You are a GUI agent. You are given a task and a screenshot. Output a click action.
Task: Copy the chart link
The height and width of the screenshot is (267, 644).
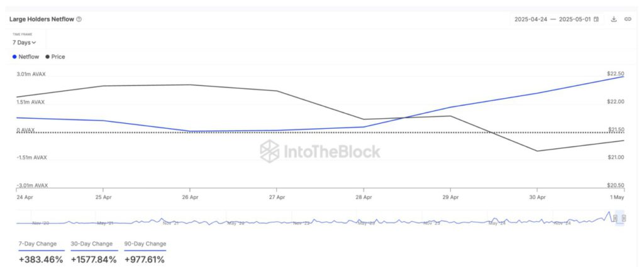pos(628,19)
